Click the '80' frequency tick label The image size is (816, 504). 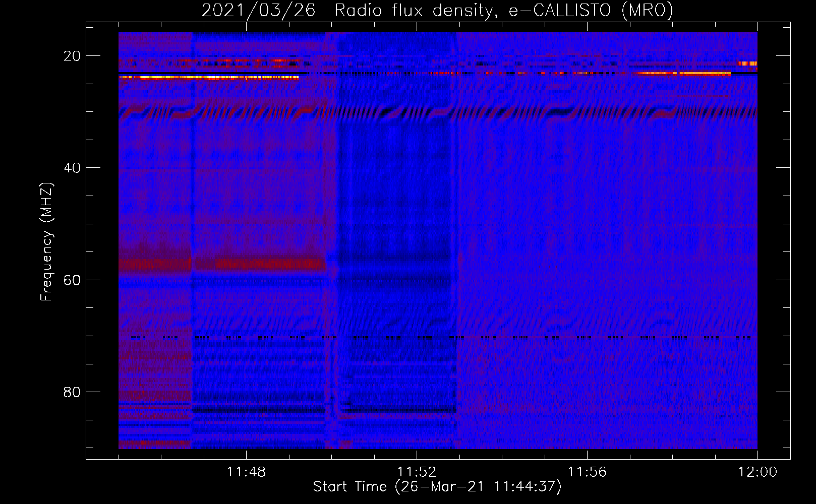click(72, 392)
